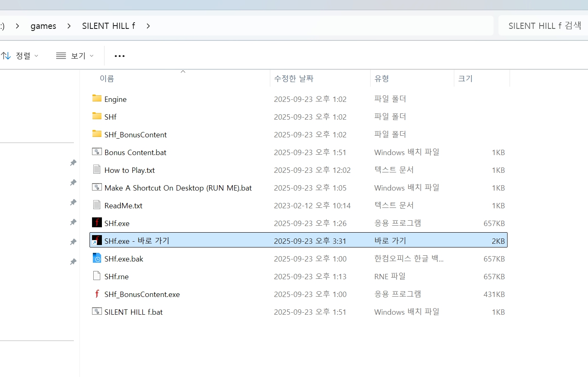This screenshot has height=377, width=588.
Task: Navigate to games in the address bar
Action: point(43,26)
